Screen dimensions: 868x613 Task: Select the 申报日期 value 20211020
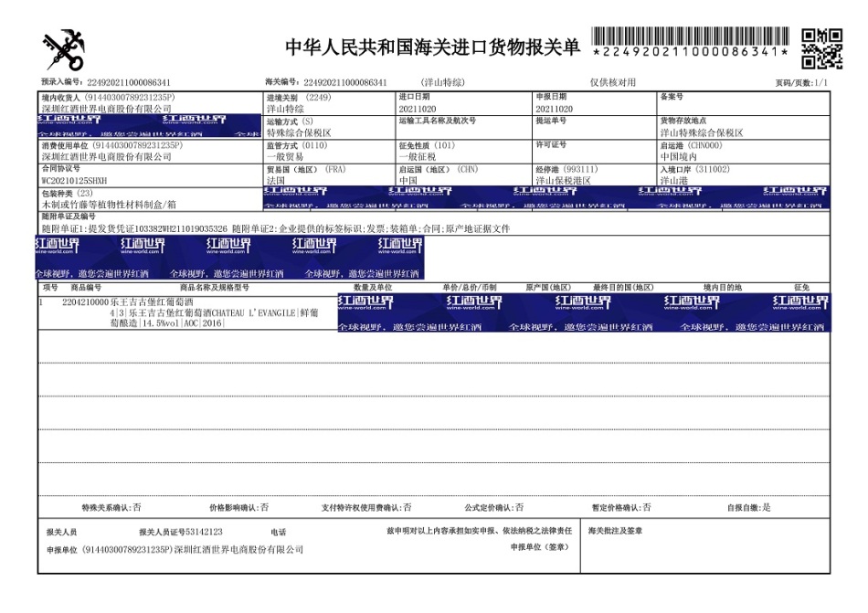(x=554, y=109)
